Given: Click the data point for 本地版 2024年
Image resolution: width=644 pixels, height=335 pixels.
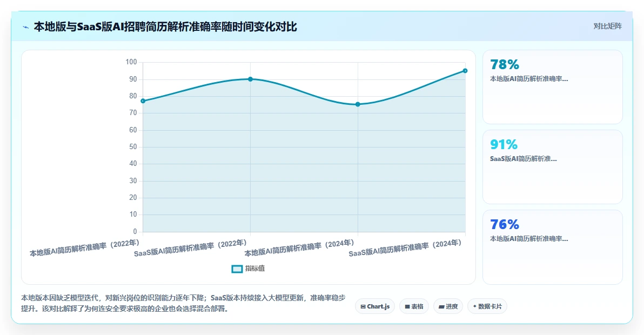Looking at the screenshot, I should point(358,104).
